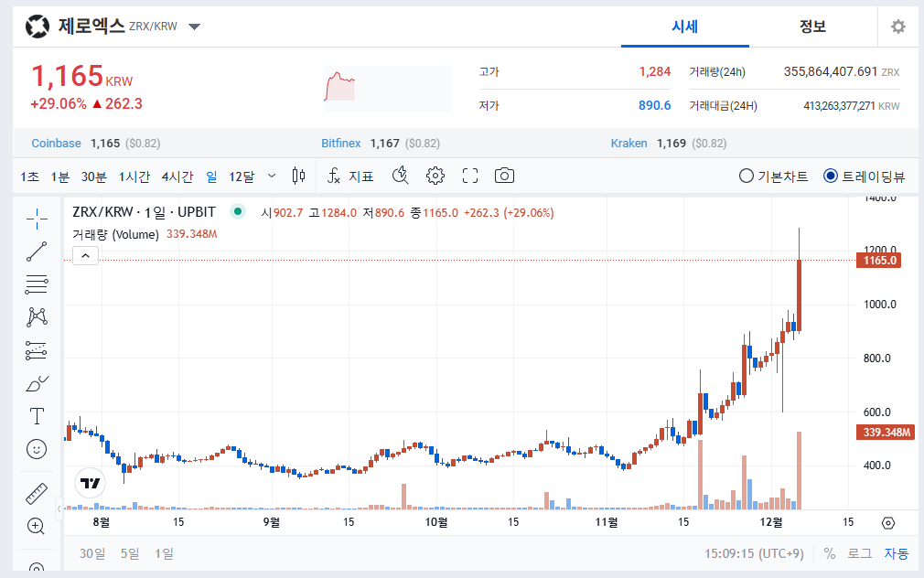Click the green market status dot
The width and height of the screenshot is (924, 578).
(x=238, y=211)
